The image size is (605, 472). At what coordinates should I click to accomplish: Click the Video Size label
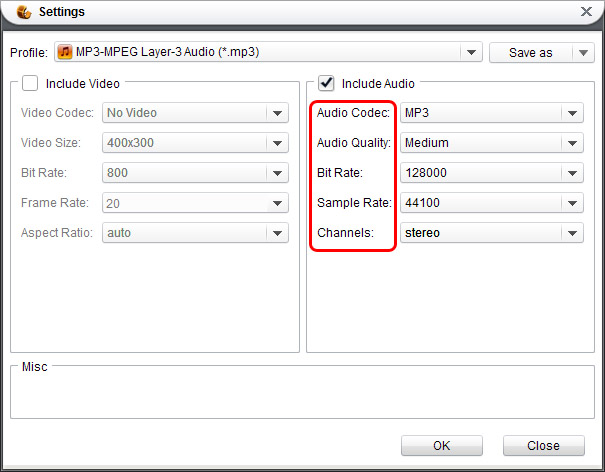coord(51,143)
